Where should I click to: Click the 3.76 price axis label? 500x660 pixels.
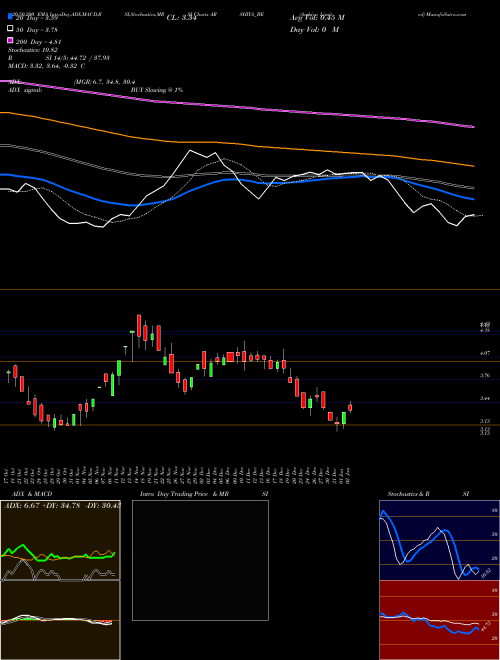(484, 375)
